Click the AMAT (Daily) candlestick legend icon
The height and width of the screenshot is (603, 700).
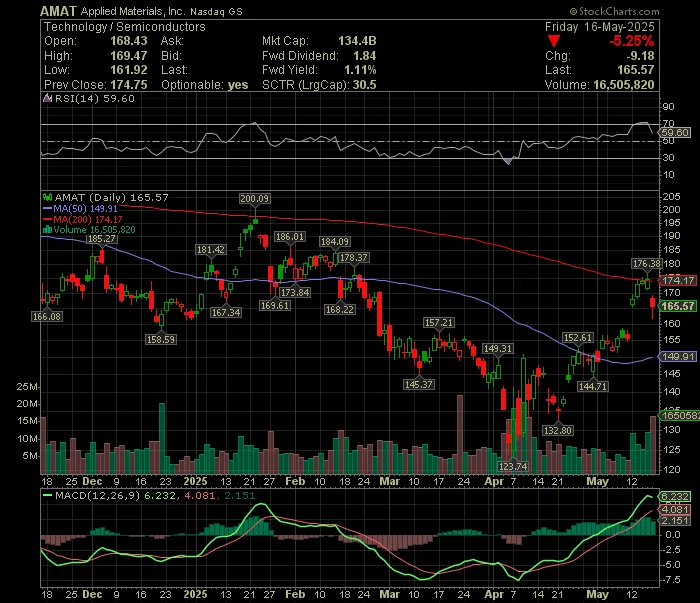click(x=47, y=197)
